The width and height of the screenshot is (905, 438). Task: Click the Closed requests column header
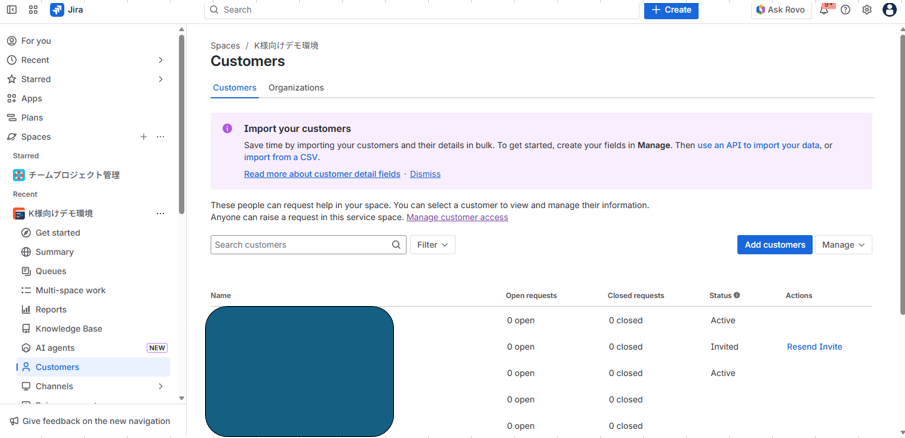click(636, 295)
